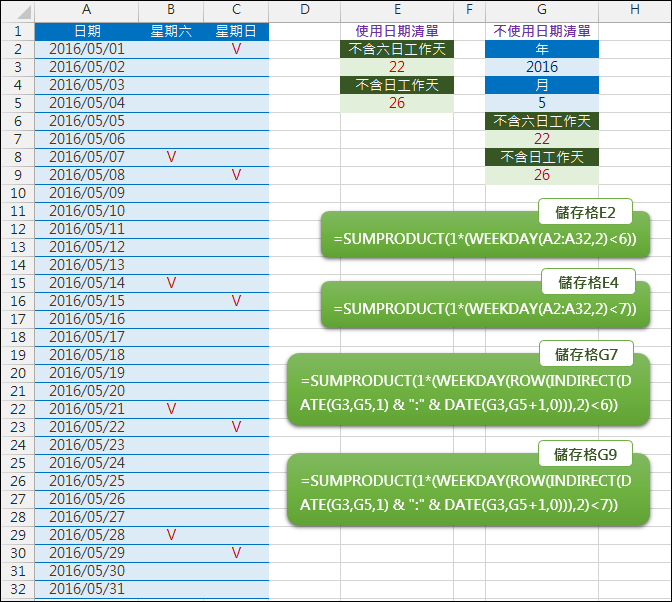Select column G header
This screenshot has width=672, height=602.
542,11
